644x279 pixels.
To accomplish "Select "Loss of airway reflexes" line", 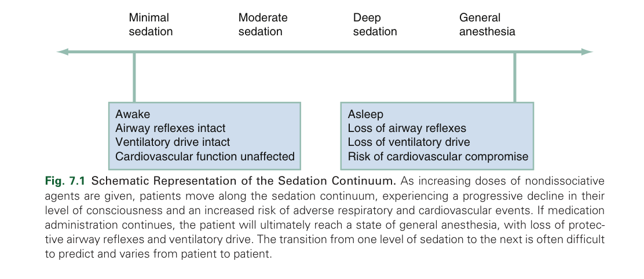I will (407, 128).
